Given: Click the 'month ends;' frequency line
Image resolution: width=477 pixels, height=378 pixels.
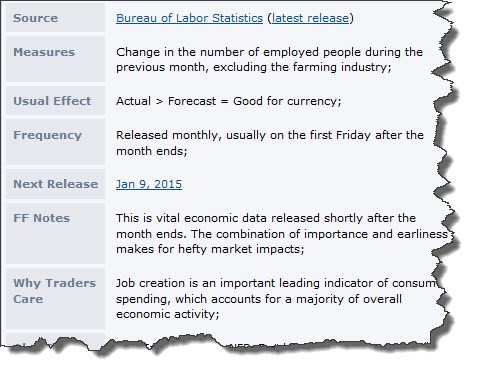Looking at the screenshot, I should point(152,151).
